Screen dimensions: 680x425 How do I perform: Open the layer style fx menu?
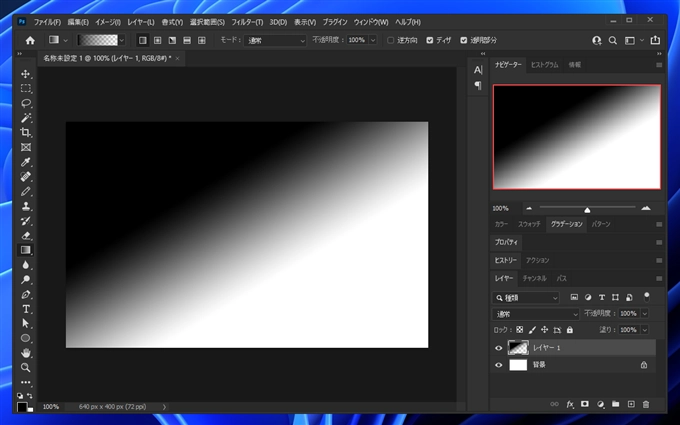[570, 404]
